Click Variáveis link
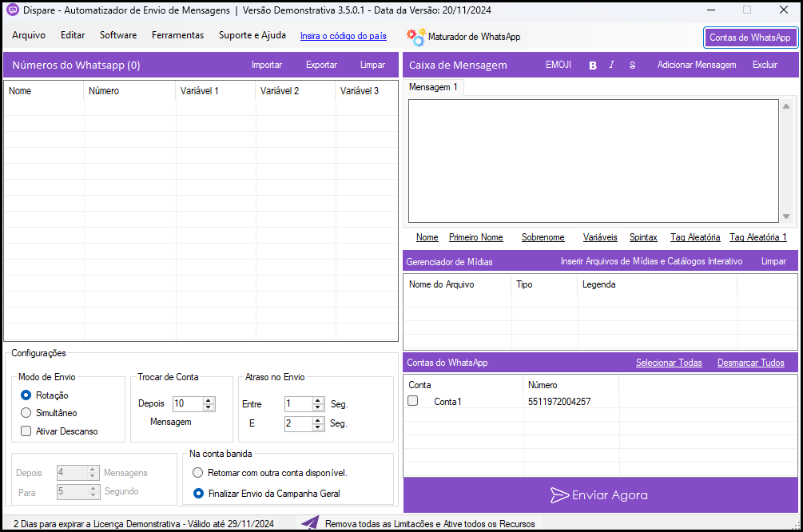The height and width of the screenshot is (532, 803). pyautogui.click(x=600, y=237)
